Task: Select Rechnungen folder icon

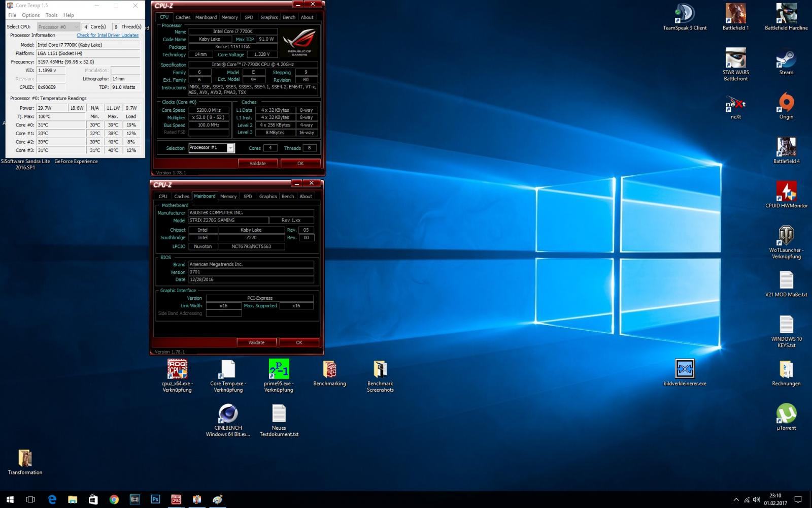Action: [x=786, y=372]
